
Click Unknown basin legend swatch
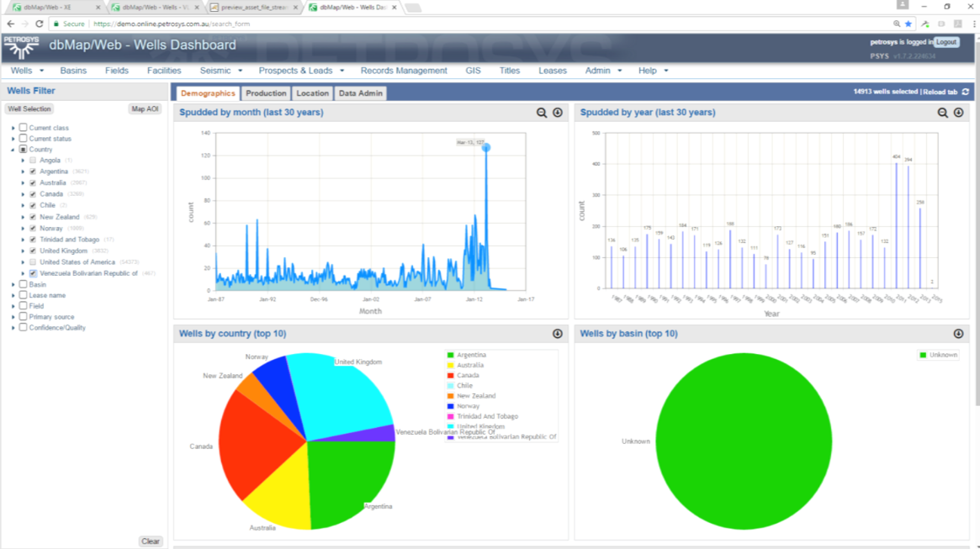pos(923,355)
